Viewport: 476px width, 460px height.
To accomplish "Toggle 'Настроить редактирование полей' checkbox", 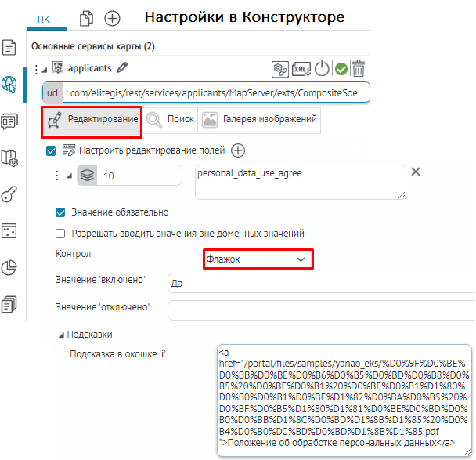I will coord(52,150).
